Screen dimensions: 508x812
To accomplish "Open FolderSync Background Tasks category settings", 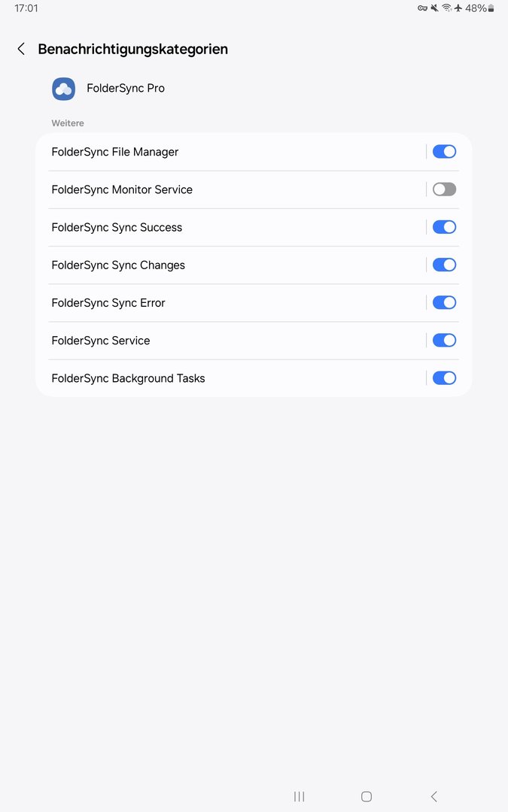I will (x=128, y=378).
